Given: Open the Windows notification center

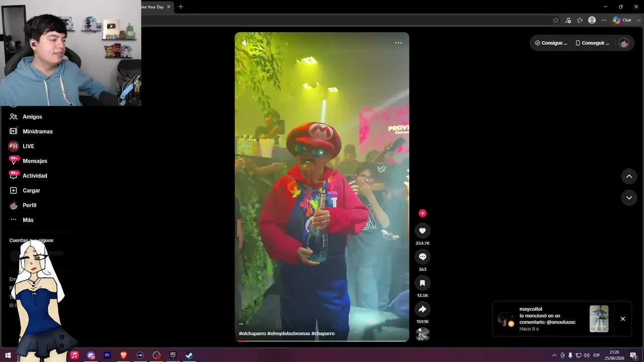Looking at the screenshot, I should pyautogui.click(x=634, y=355).
